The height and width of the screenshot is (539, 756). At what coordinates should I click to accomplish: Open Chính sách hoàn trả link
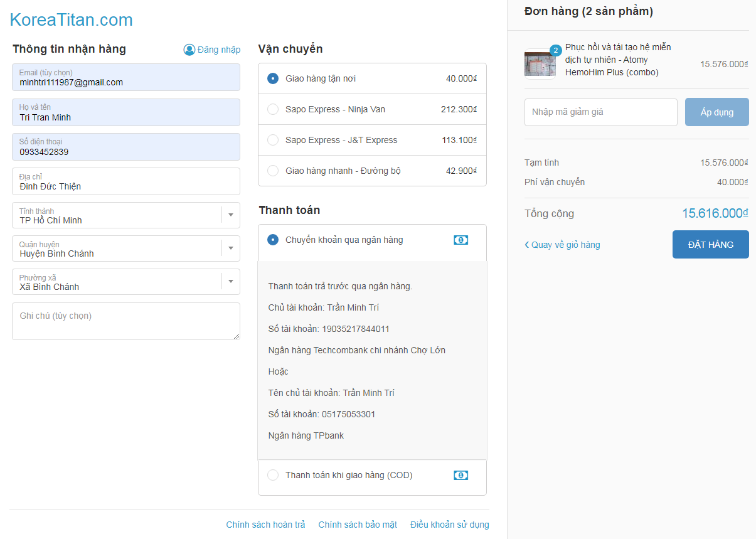[x=265, y=525]
